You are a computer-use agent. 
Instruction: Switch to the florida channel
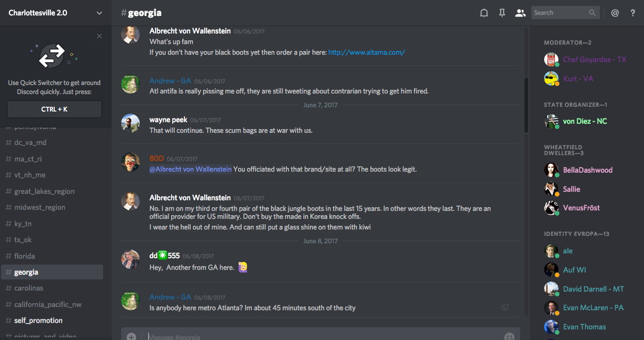[24, 256]
